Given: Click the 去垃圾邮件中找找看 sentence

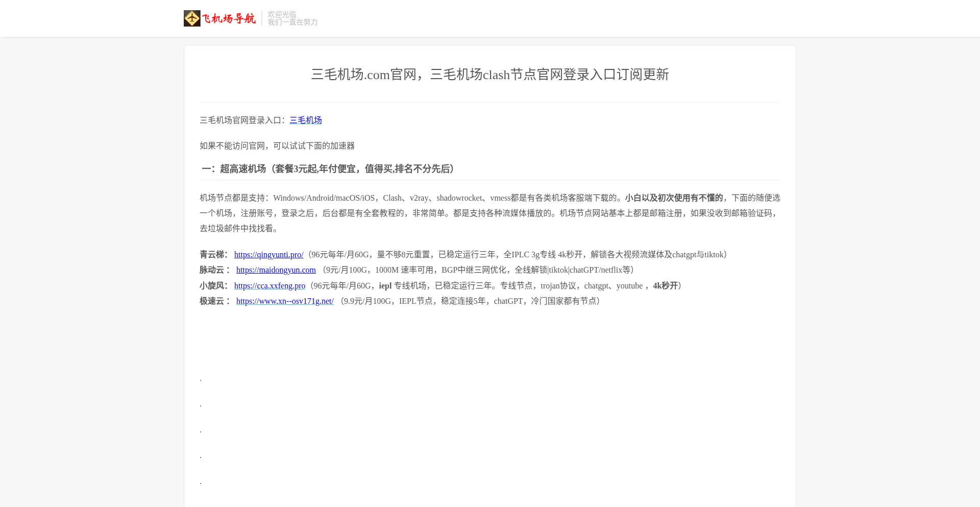Looking at the screenshot, I should pos(238,228).
